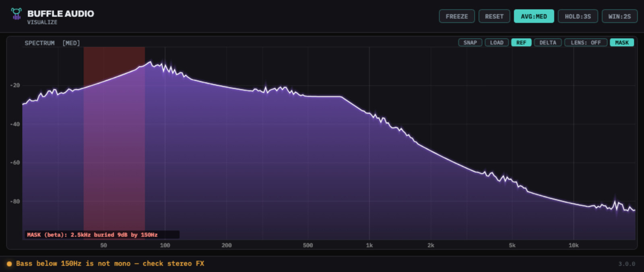Enable the DELTA difference view

(x=548, y=43)
